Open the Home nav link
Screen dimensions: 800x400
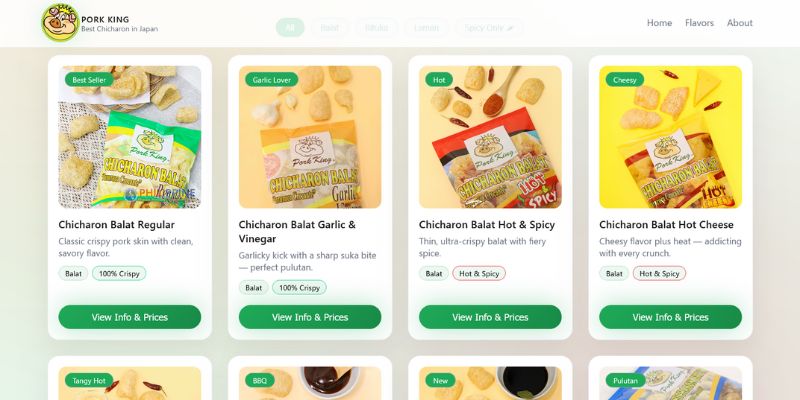coord(659,23)
